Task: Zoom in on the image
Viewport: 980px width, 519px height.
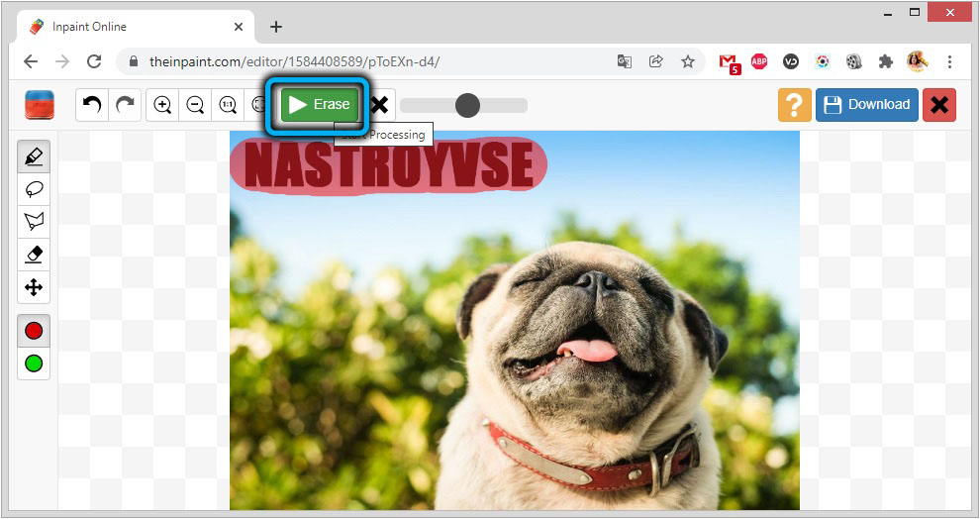Action: coord(162,104)
